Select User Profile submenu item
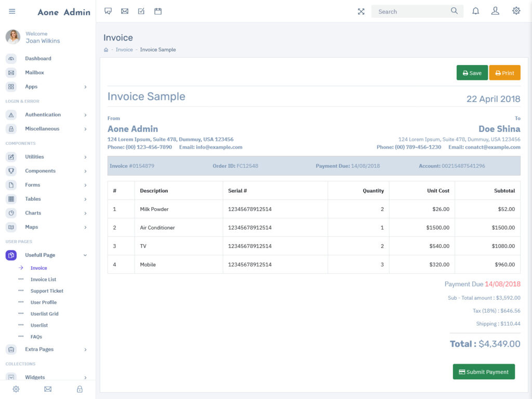Viewport: 532px width, 399px height. point(44,302)
